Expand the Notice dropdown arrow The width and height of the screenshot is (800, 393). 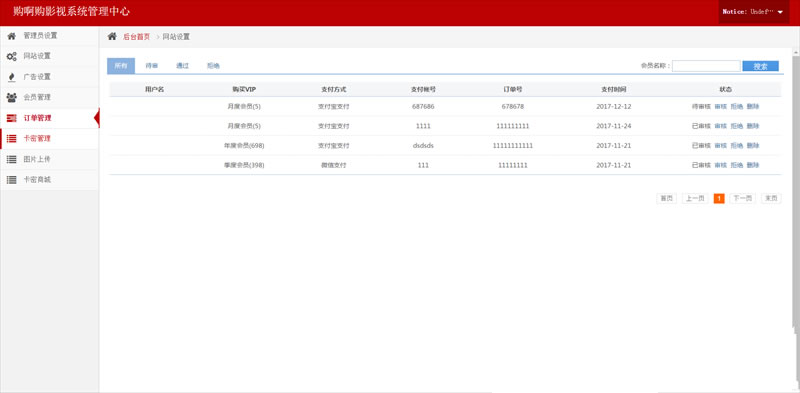tap(780, 12)
